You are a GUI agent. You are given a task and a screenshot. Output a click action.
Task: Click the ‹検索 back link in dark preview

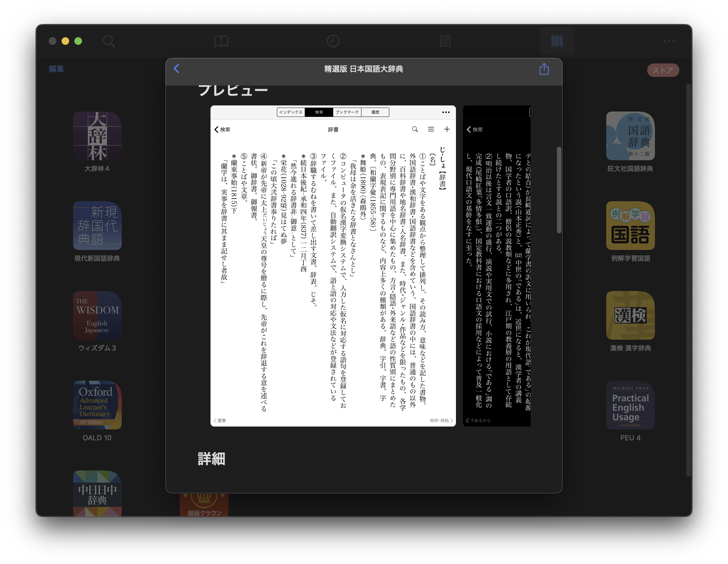pyautogui.click(x=475, y=129)
